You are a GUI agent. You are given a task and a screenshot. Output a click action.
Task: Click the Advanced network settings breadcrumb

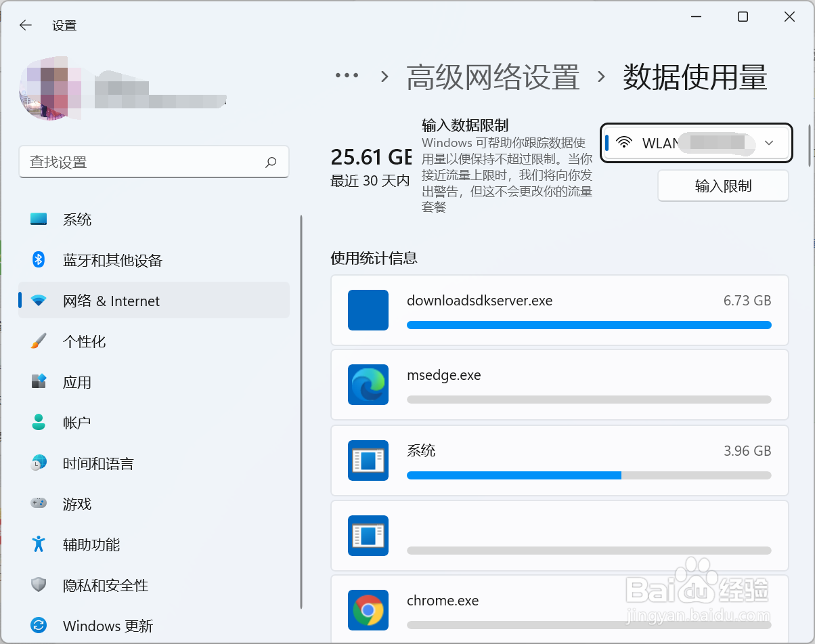pos(493,77)
